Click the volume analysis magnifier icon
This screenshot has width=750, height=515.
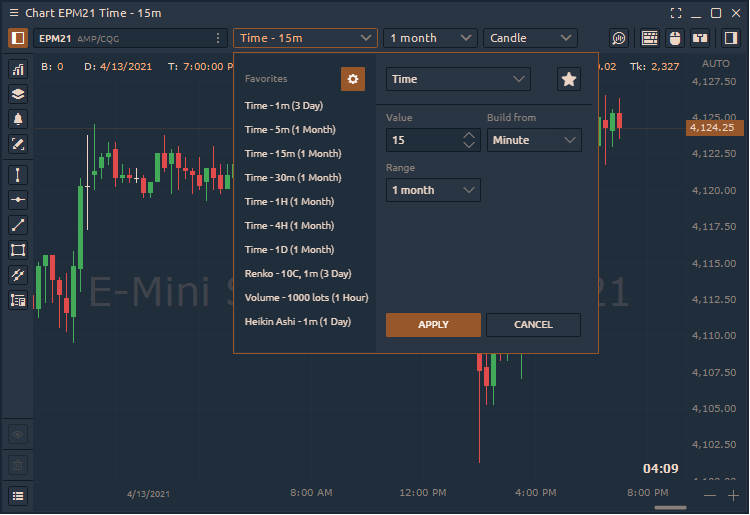tap(619, 38)
